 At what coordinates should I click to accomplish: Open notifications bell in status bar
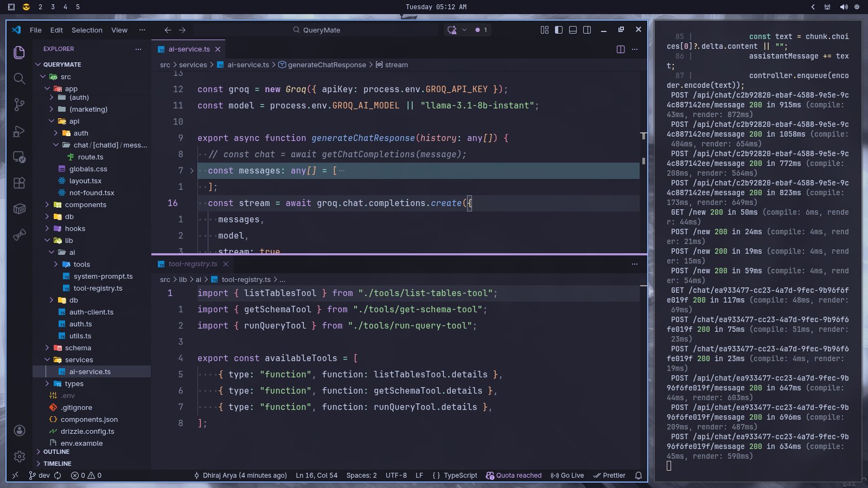(639, 476)
